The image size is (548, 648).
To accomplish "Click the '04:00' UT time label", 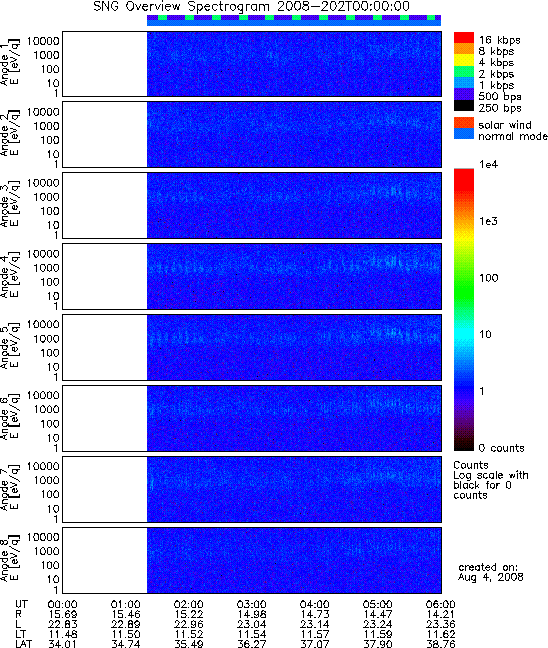I will click(315, 605).
